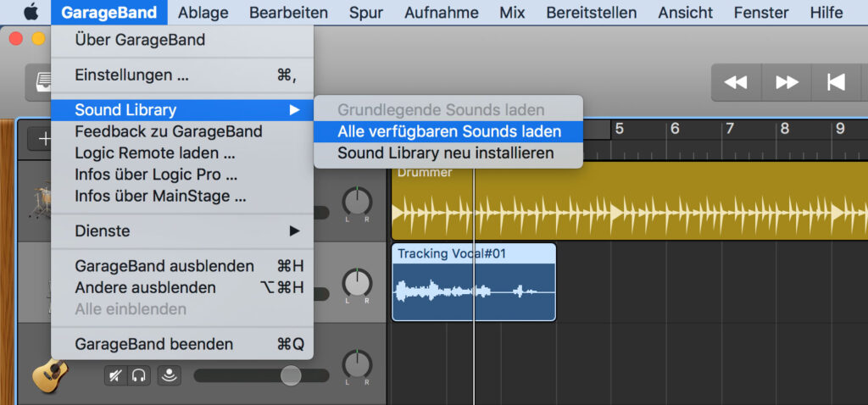Click the Fast Forward transport button
Viewport: 868px width, 405px height.
pyautogui.click(x=787, y=82)
